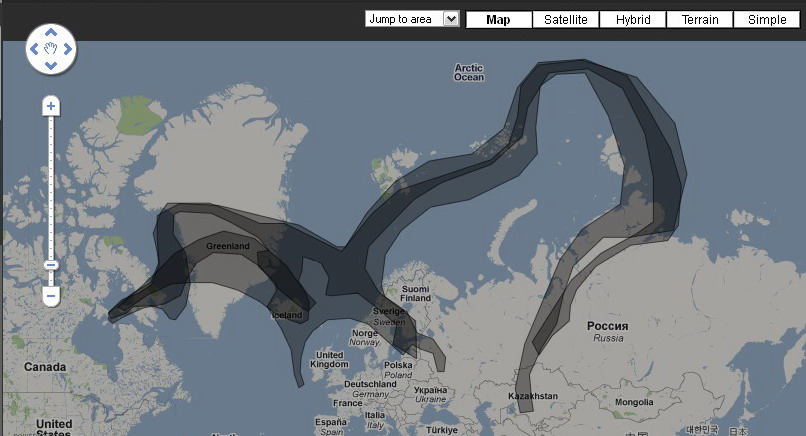The height and width of the screenshot is (436, 806).
Task: Click the Norge Norway label
Action: 364,337
